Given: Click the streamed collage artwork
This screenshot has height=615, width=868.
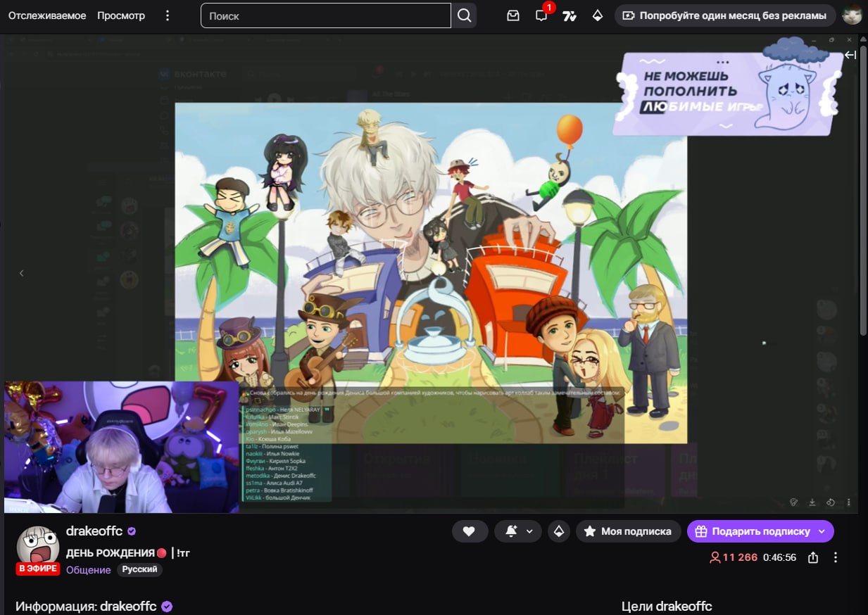Looking at the screenshot, I should [x=431, y=273].
